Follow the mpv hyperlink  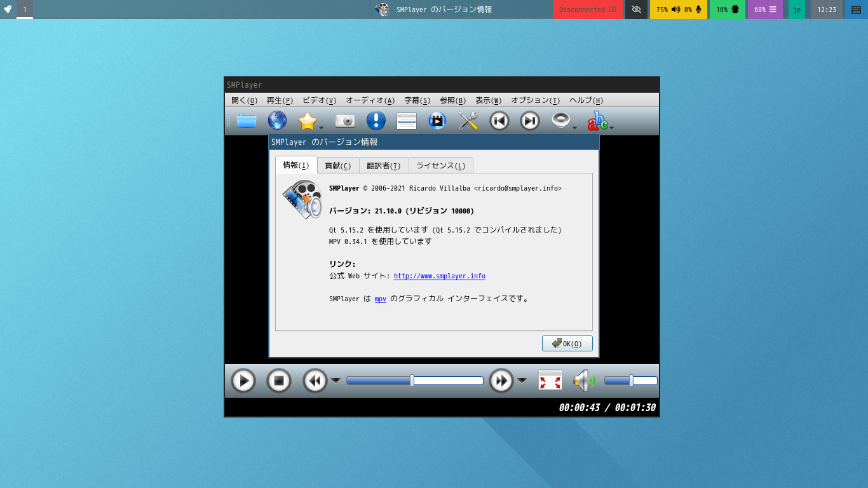coord(381,299)
